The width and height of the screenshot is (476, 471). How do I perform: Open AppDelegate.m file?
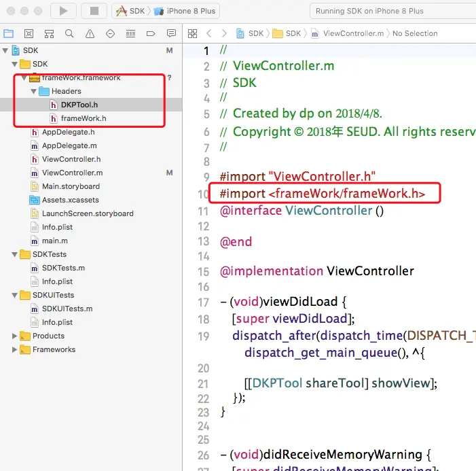coord(69,145)
